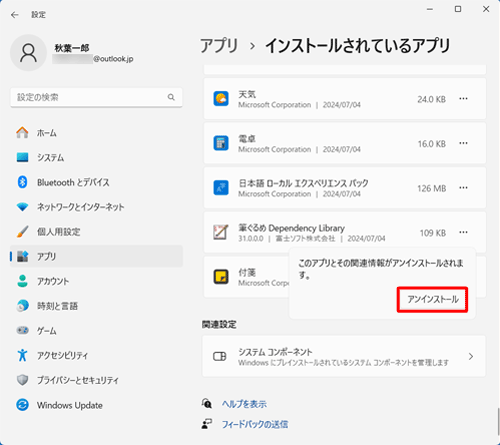Open プライバシーとセキュリティ settings
500x445 pixels.
point(96,380)
